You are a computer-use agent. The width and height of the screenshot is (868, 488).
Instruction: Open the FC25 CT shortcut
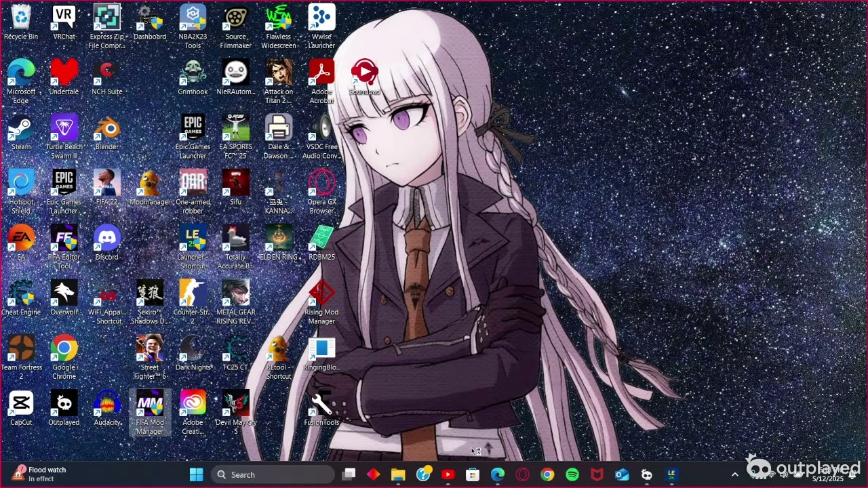[x=235, y=352]
